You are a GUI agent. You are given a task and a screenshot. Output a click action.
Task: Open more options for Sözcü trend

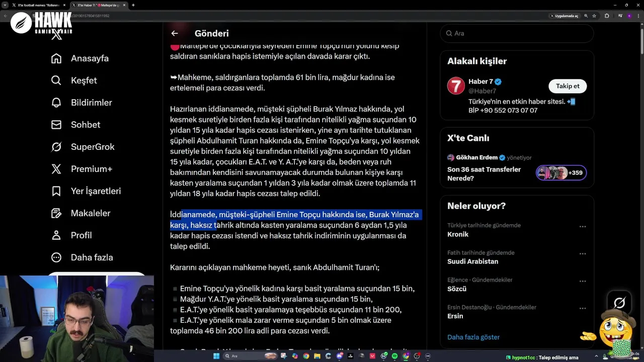[x=583, y=281]
